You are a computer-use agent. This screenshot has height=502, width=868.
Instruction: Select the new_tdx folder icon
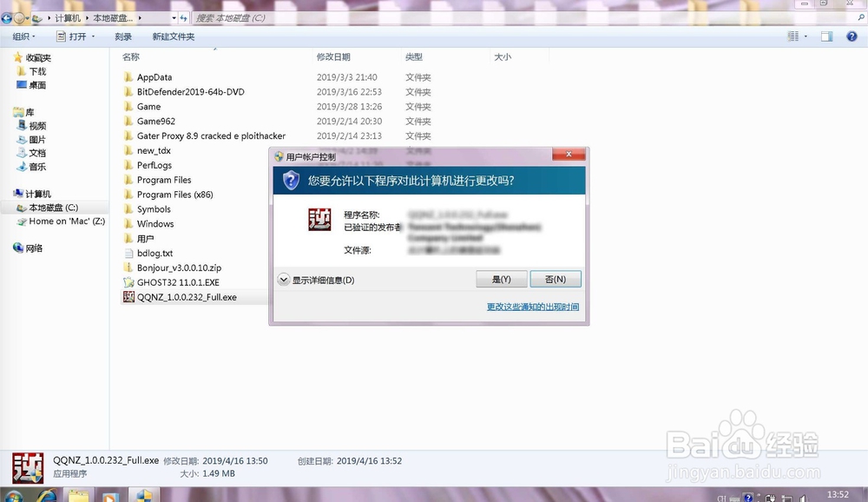pyautogui.click(x=128, y=151)
